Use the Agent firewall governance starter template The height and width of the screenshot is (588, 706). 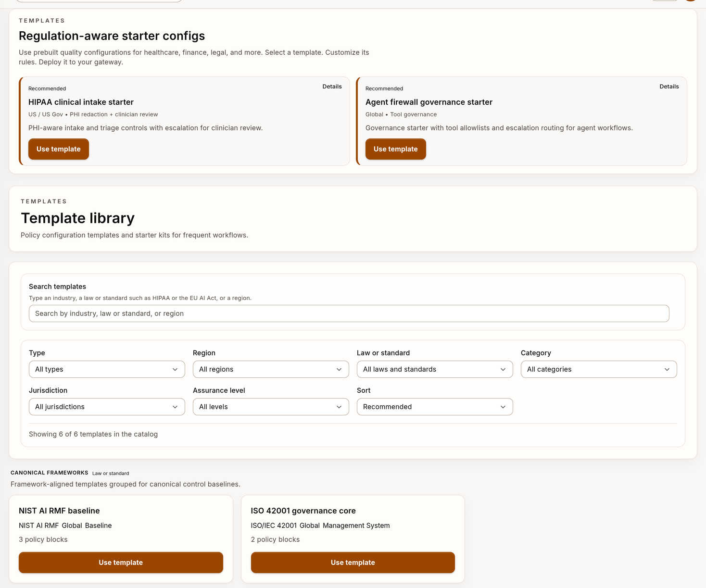(396, 149)
